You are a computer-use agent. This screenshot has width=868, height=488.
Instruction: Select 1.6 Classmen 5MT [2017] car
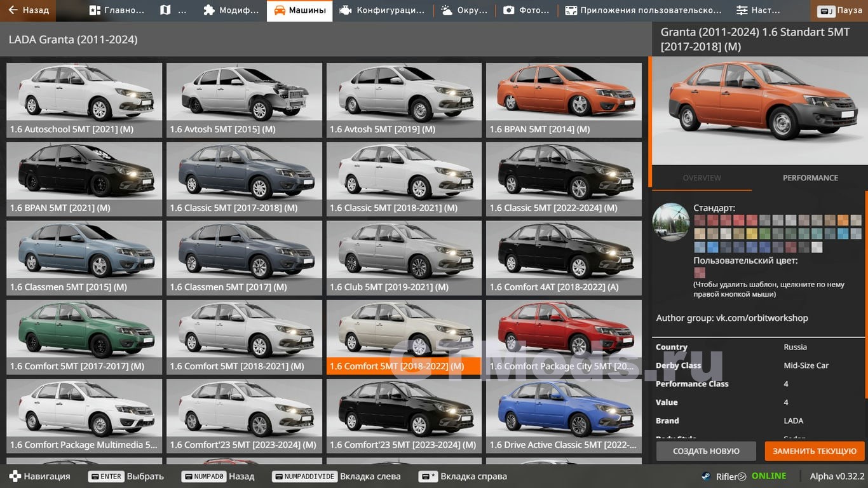click(x=244, y=258)
